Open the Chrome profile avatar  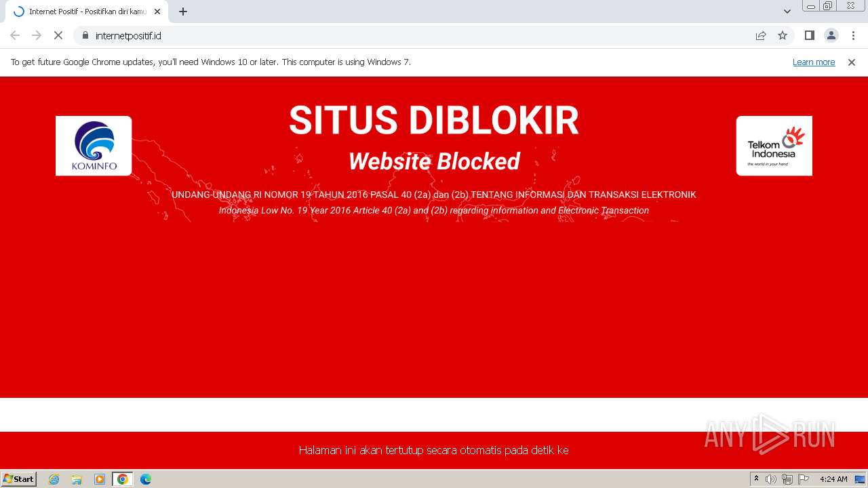[831, 35]
